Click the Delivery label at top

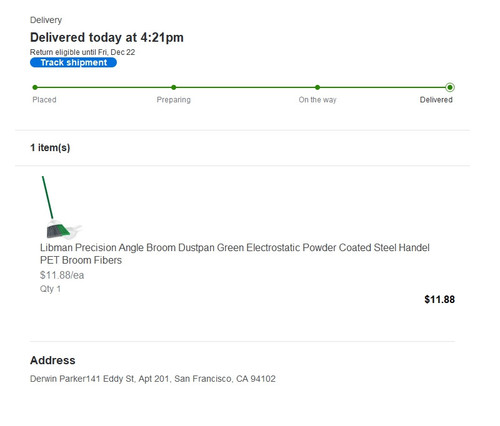(x=46, y=20)
